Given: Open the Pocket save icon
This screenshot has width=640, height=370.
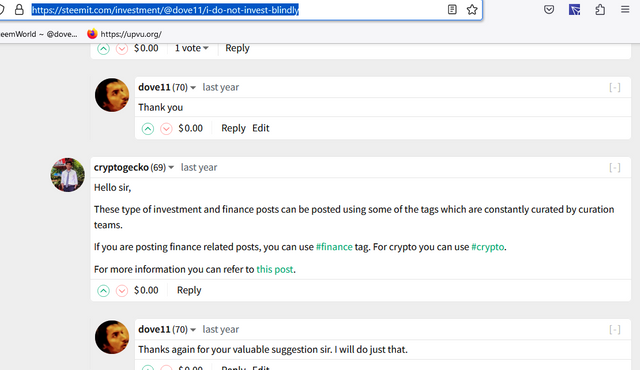Looking at the screenshot, I should tap(549, 9).
